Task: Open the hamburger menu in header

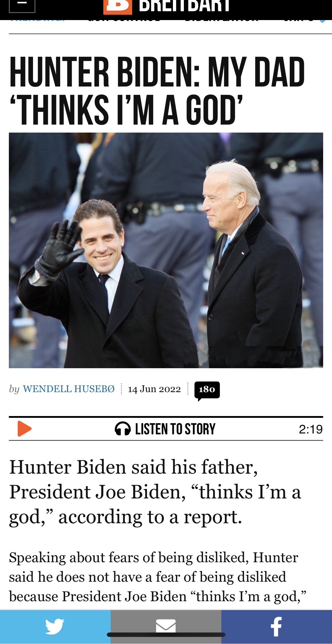Action: point(22,6)
